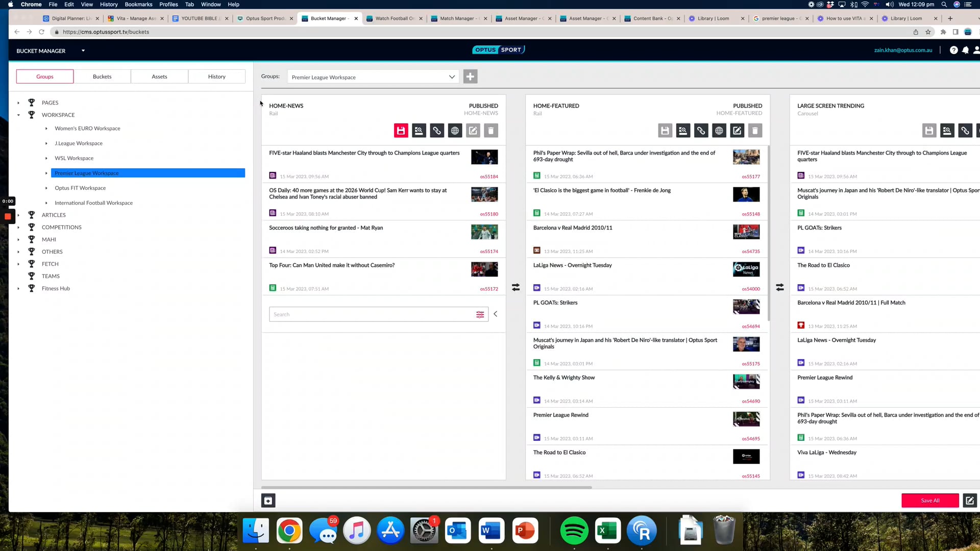Open the Premier League Workspace groups dropdown
Viewport: 980px width, 551px height.
373,77
